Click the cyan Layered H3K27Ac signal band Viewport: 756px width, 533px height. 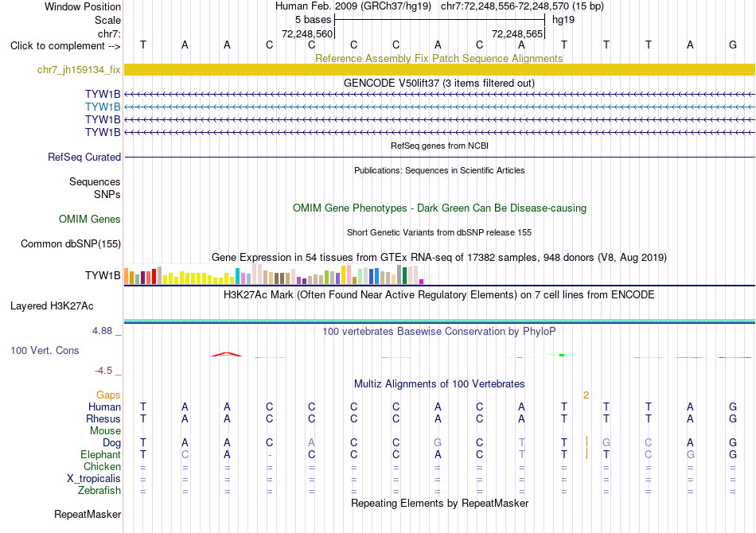tap(439, 321)
